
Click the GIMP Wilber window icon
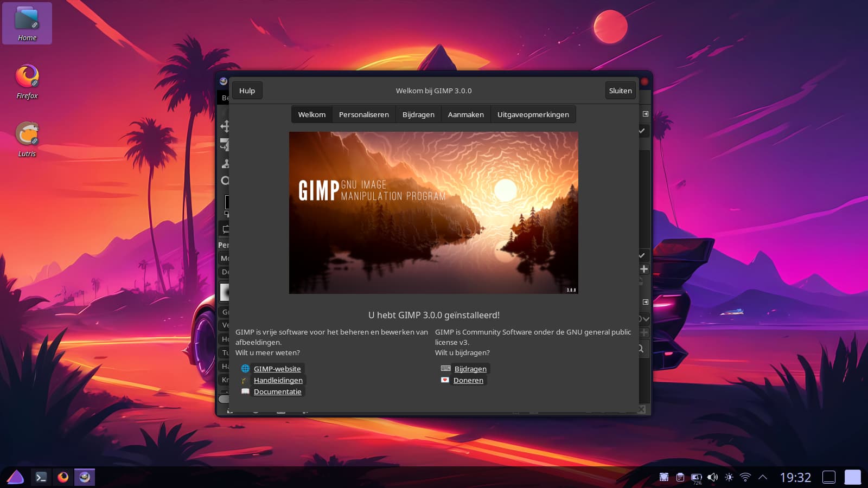pyautogui.click(x=224, y=81)
